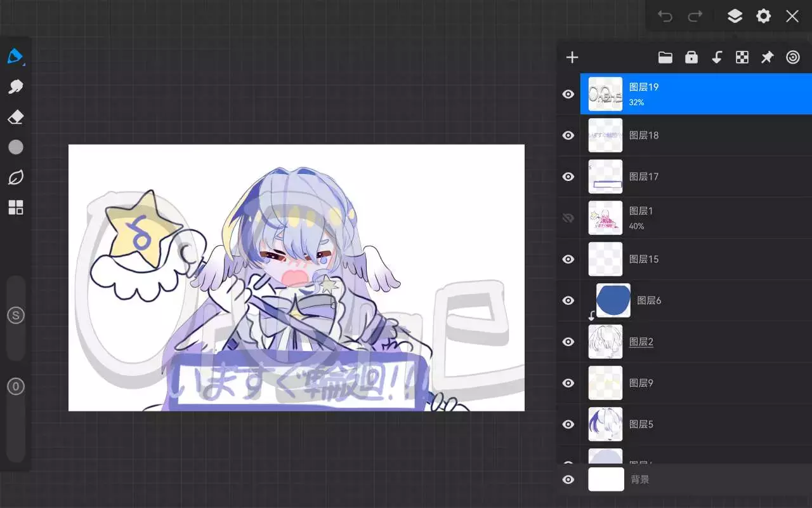Create a layer group folder
Screen dimensions: 812x508
click(x=665, y=58)
